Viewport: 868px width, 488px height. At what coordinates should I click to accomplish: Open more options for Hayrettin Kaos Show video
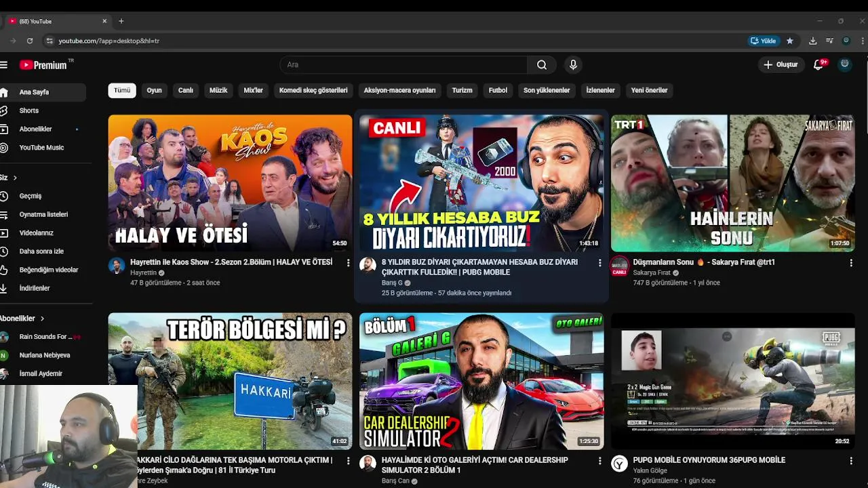point(348,263)
